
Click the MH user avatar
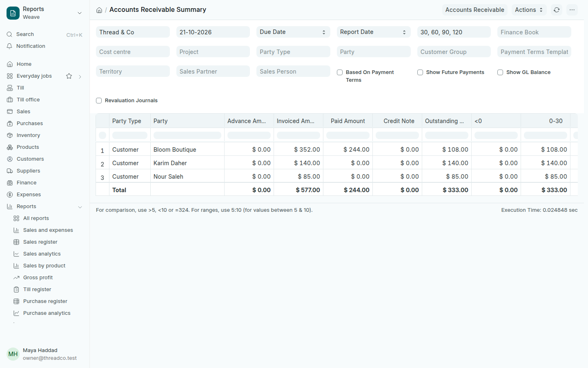[13, 354]
